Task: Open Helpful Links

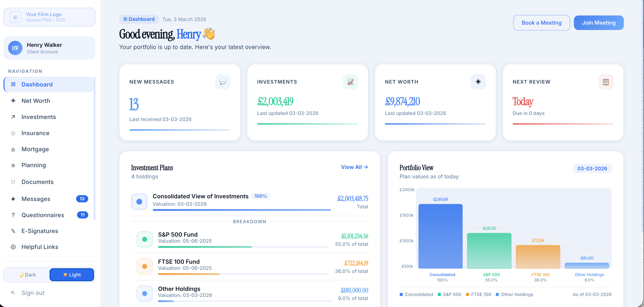Action: [x=49, y=247]
